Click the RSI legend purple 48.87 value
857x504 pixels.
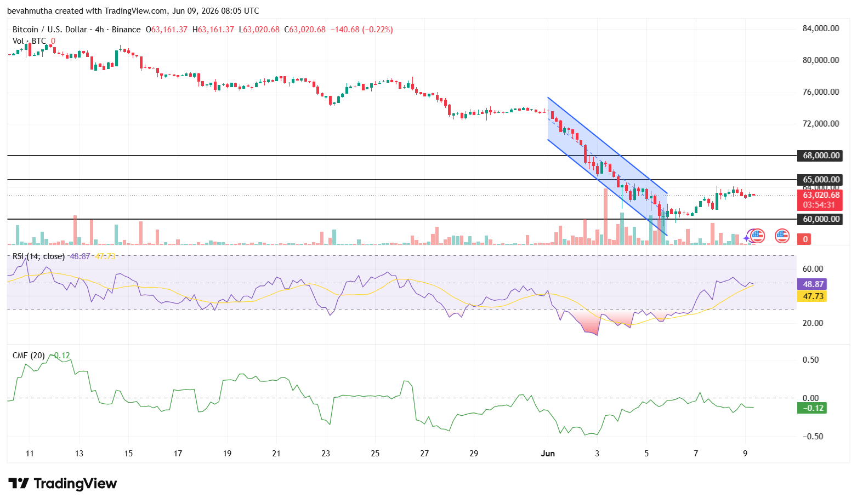tap(80, 256)
